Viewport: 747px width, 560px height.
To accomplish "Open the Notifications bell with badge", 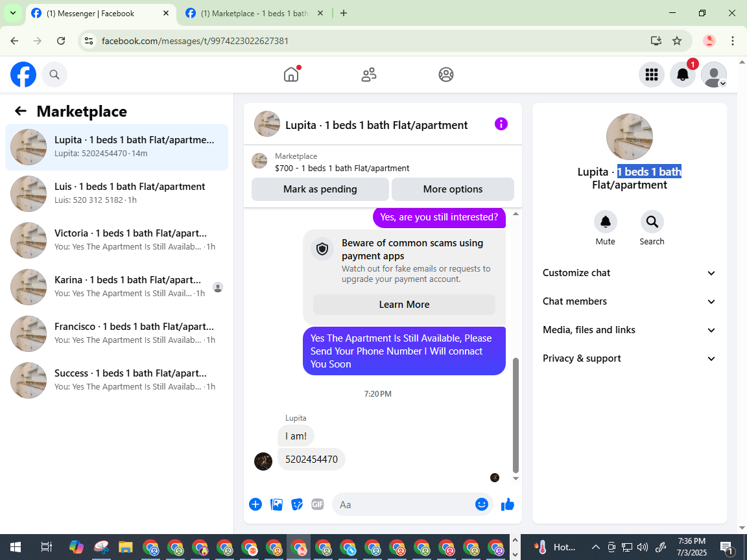I will 683,75.
